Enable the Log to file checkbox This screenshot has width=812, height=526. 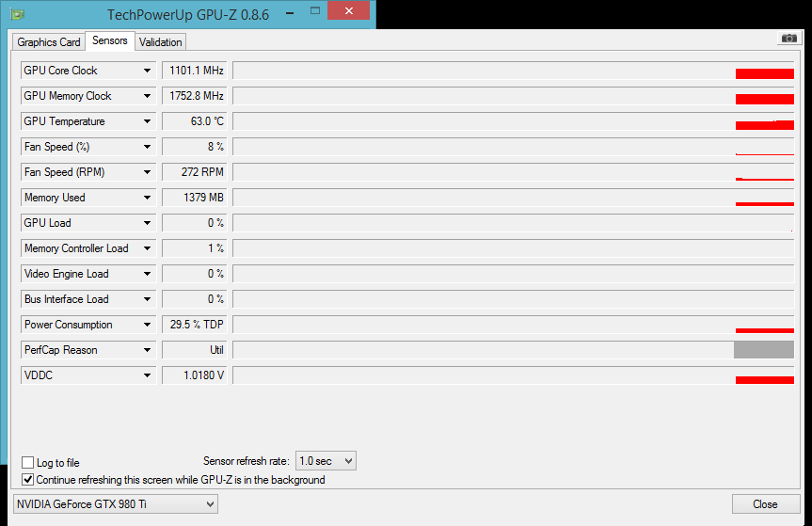[28, 462]
